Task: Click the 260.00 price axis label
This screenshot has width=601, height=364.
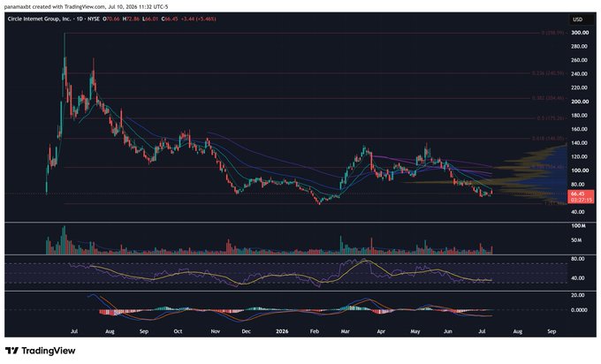Action: point(580,60)
